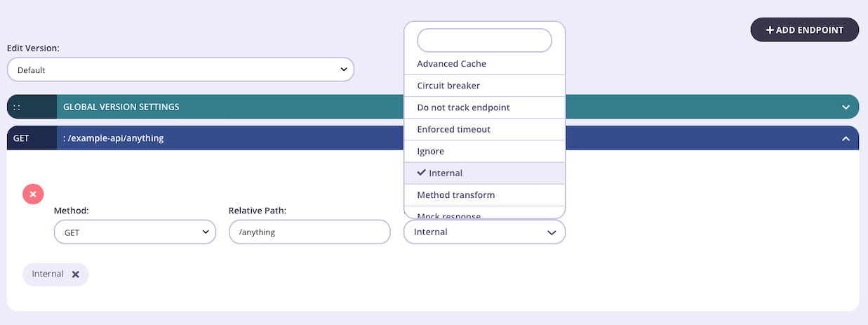
Task: Expand Global Version Settings chevron
Action: 846,107
